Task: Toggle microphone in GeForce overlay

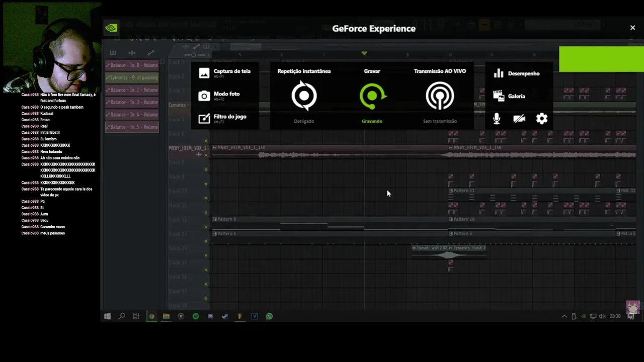Action: 497,119
